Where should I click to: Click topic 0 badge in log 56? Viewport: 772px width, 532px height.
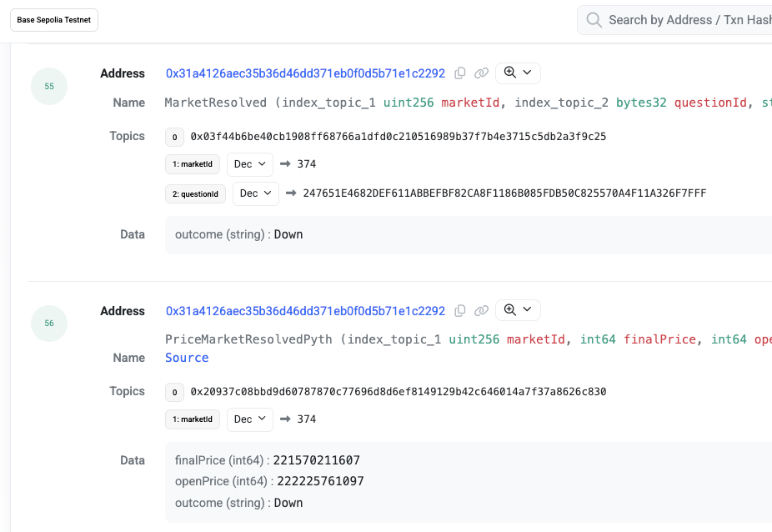[175, 392]
